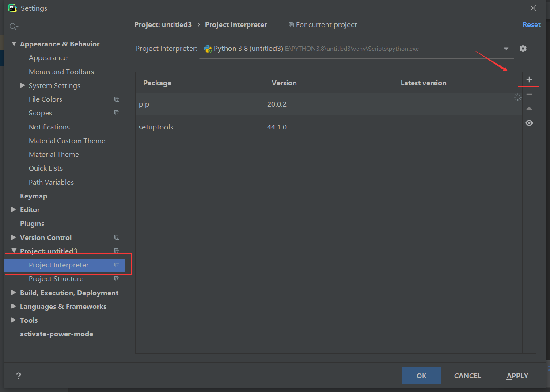Image resolution: width=550 pixels, height=392 pixels.
Task: Select Menus and Toolbars page
Action: click(x=61, y=72)
